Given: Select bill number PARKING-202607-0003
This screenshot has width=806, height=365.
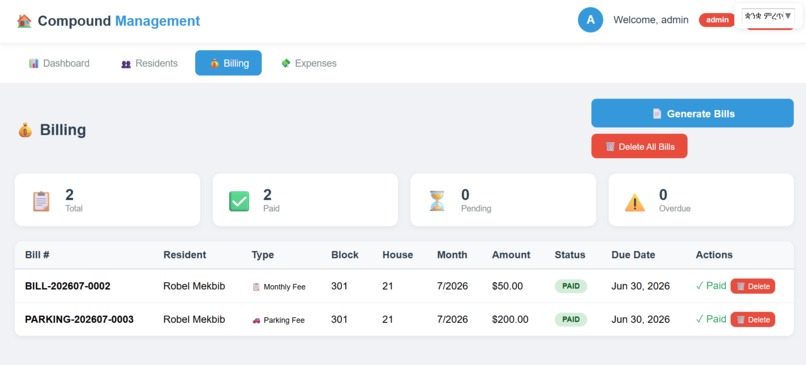Looking at the screenshot, I should click(x=79, y=319).
